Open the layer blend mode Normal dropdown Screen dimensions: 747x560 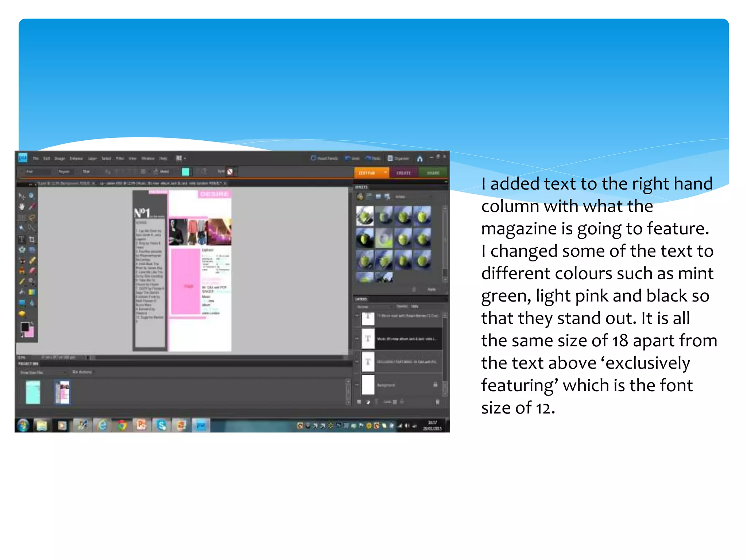pyautogui.click(x=375, y=307)
